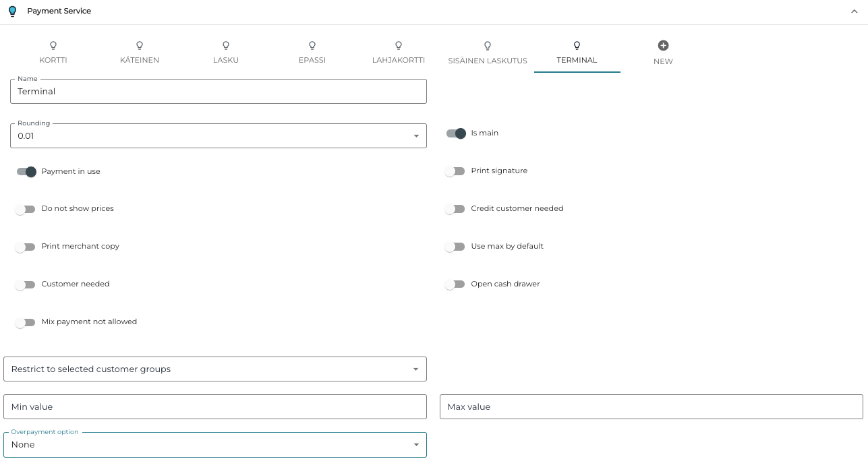868x461 pixels.
Task: Click the lightbulb icon above LASKU
Action: [x=225, y=46]
